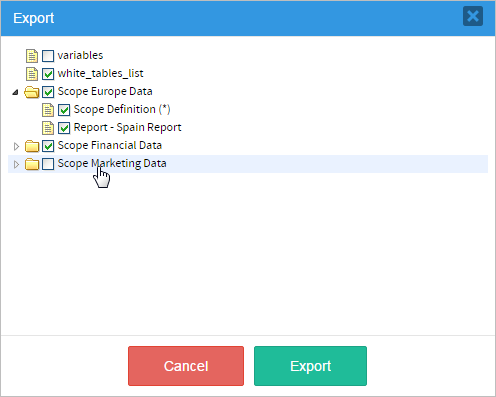The width and height of the screenshot is (496, 397).
Task: Click the red Cancel button
Action: click(186, 366)
